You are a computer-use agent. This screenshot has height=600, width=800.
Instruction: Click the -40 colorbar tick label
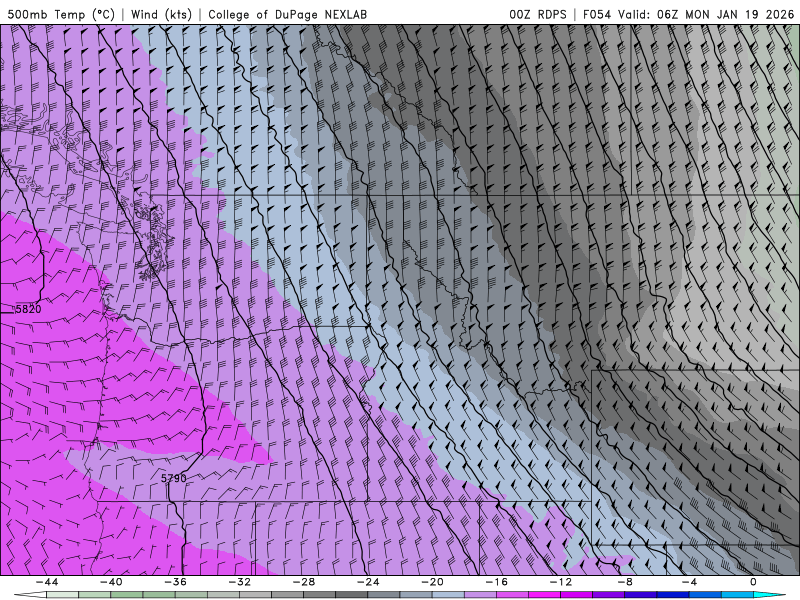pyautogui.click(x=111, y=582)
